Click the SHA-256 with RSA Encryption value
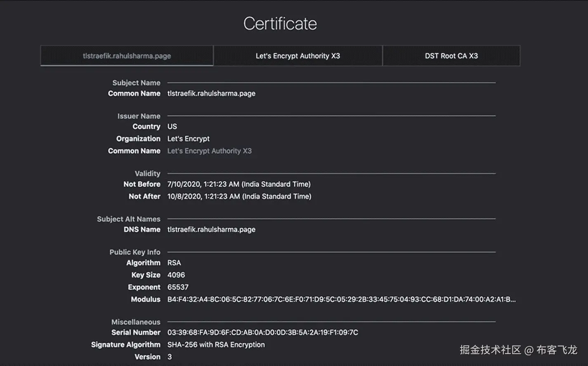Image resolution: width=588 pixels, height=366 pixels. (x=216, y=345)
